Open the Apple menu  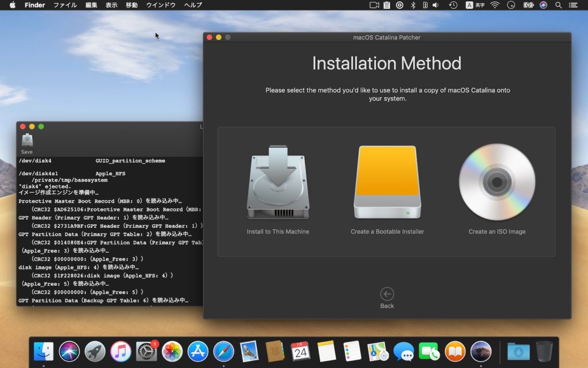12,5
